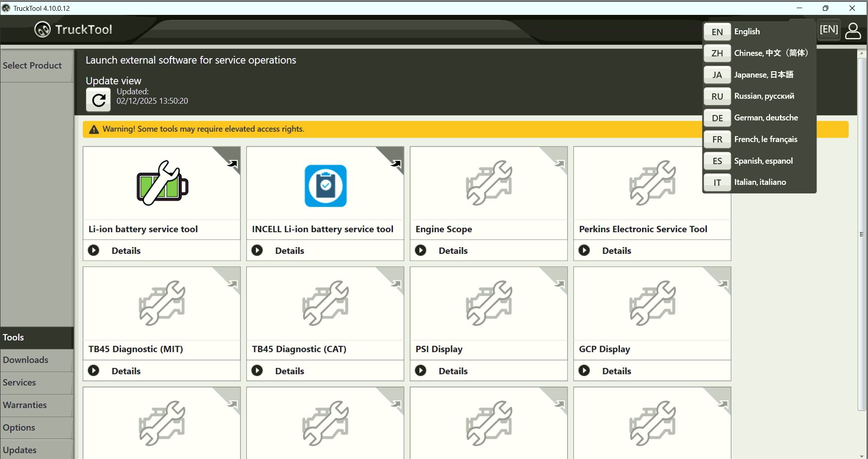Choose French, le français language
Viewport: 868px width, 459px height.
tap(766, 139)
